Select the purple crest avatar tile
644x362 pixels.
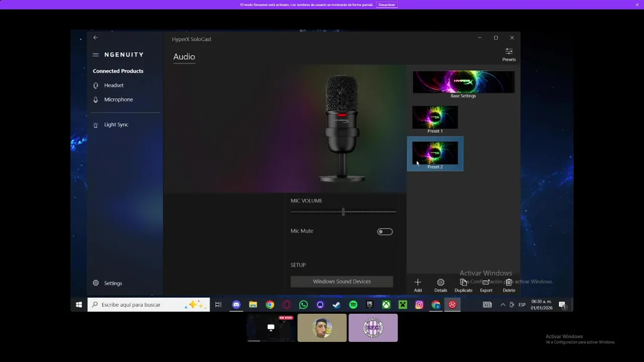(x=373, y=328)
